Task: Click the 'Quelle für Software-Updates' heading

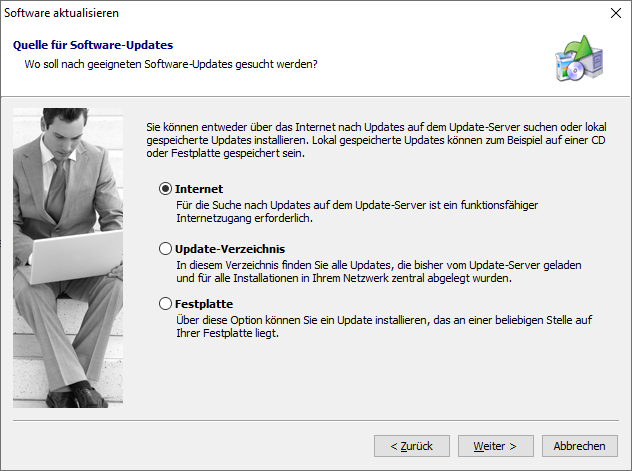Action: click(x=92, y=46)
